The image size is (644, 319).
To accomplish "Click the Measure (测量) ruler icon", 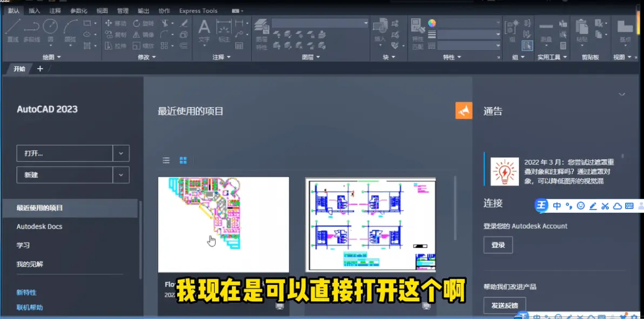I will point(546,27).
